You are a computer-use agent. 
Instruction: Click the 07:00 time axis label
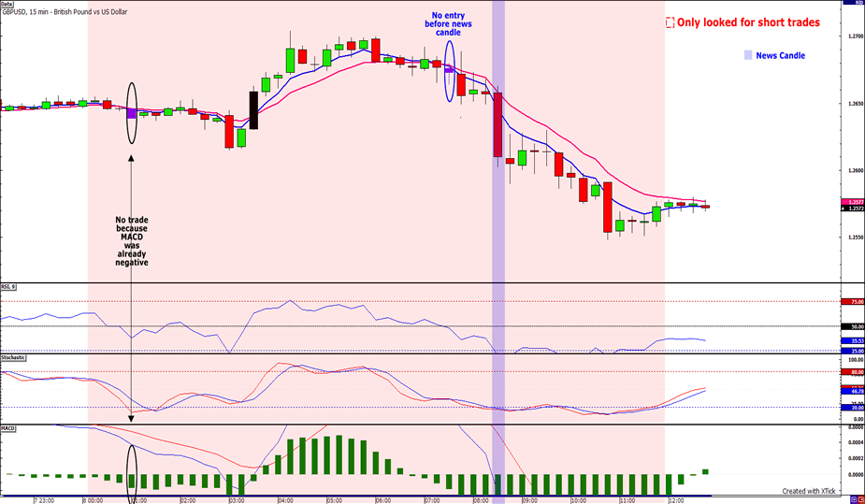[432, 500]
